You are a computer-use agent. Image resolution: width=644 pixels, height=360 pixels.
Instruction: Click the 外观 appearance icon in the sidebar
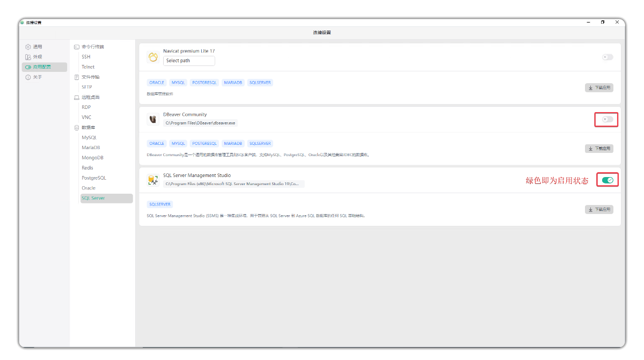coord(28,57)
